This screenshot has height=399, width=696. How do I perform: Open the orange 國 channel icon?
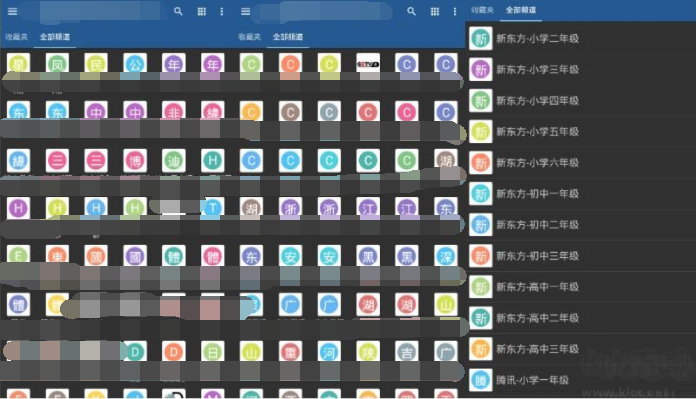click(96, 256)
